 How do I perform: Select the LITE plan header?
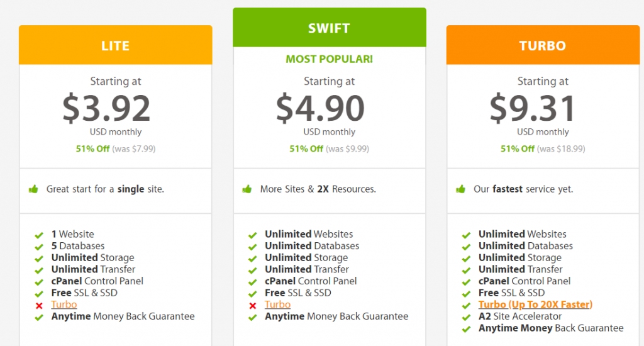point(116,45)
